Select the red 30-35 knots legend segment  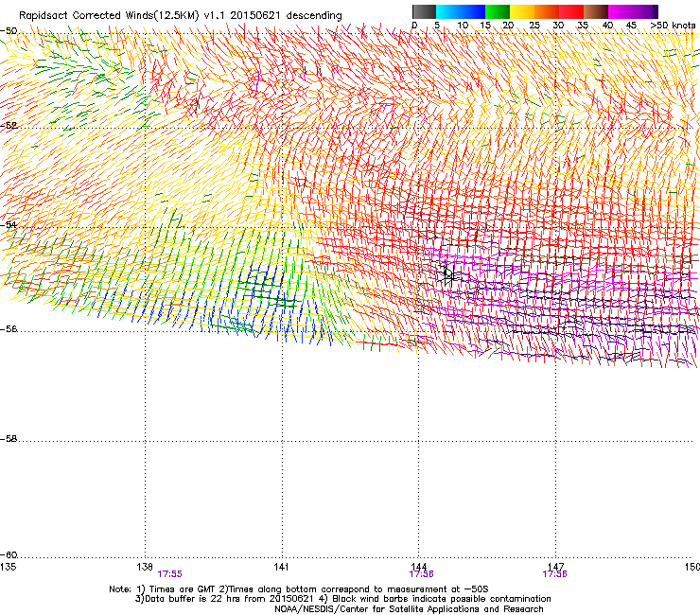tap(571, 11)
